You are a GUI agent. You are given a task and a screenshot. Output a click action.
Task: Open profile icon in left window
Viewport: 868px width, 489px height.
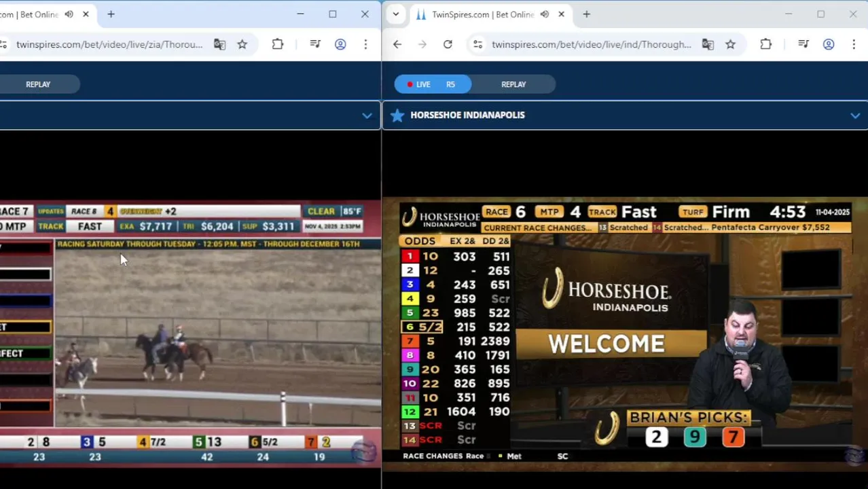[x=340, y=44]
